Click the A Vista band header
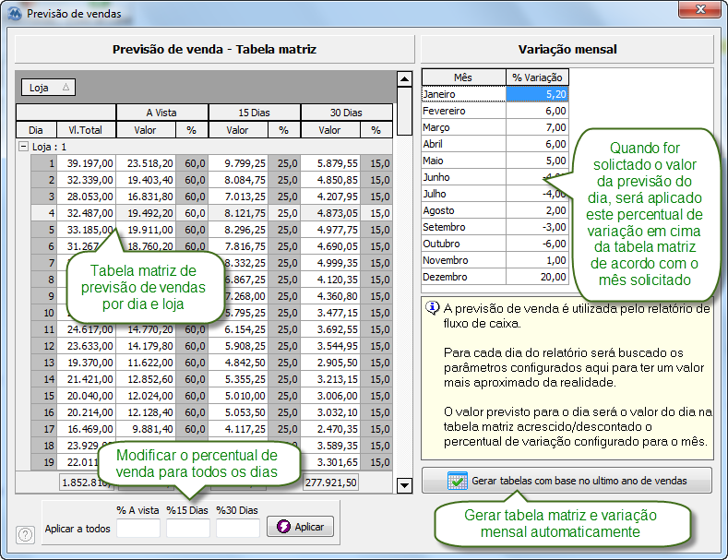The image size is (728, 560). pyautogui.click(x=162, y=113)
